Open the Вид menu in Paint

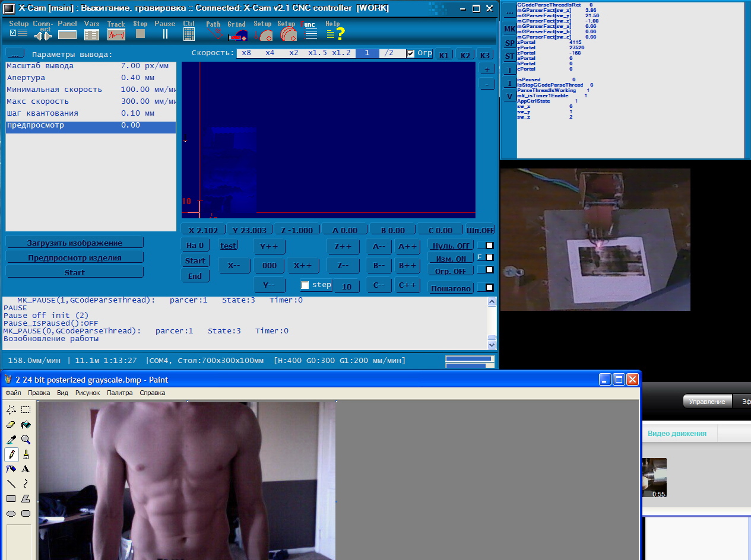(62, 393)
